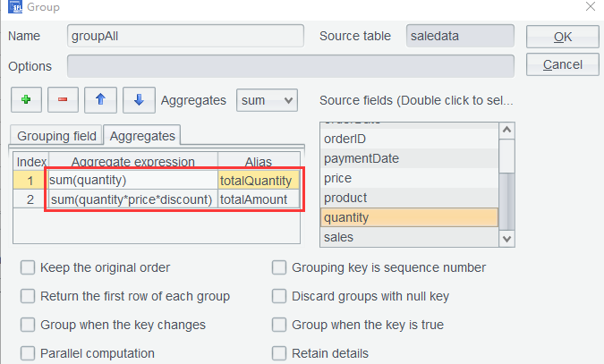Click the red minus delete-row icon
This screenshot has height=364, width=604.
[x=63, y=100]
